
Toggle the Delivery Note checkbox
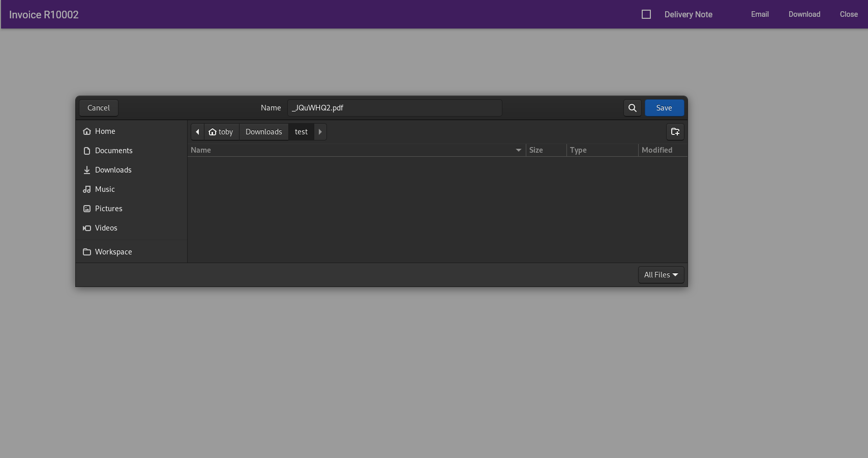[646, 14]
